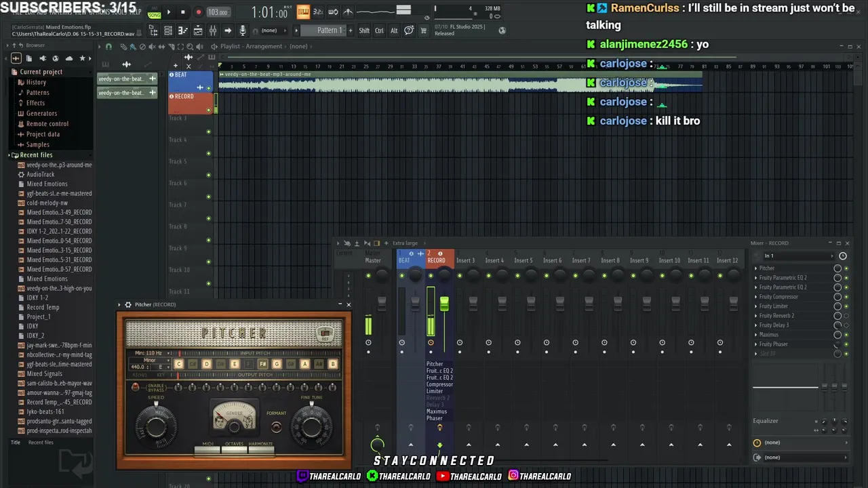Open the mixer view icon in toolbar

213,30
